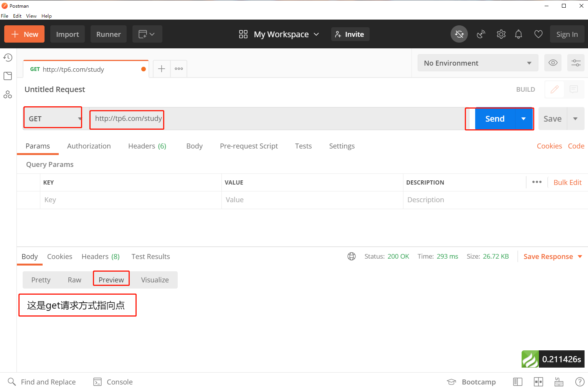Screen dimensions: 588x391
Task: Open the request Settings tab
Action: (342, 146)
